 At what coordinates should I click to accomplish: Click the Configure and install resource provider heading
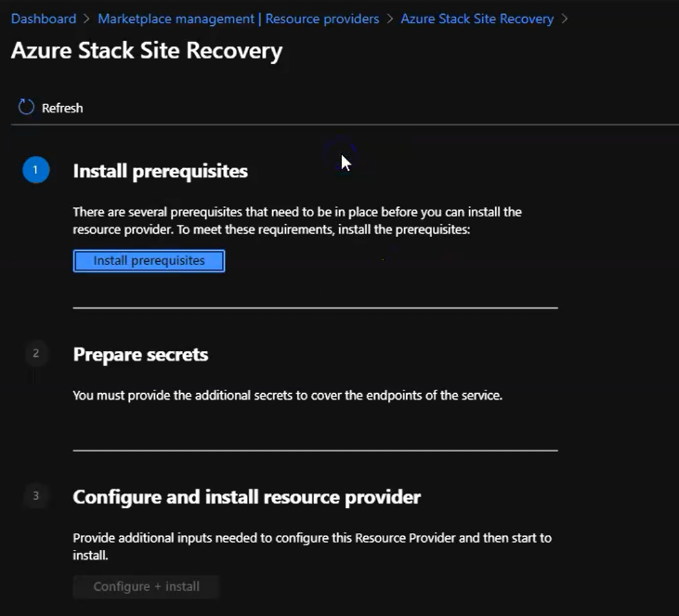246,497
